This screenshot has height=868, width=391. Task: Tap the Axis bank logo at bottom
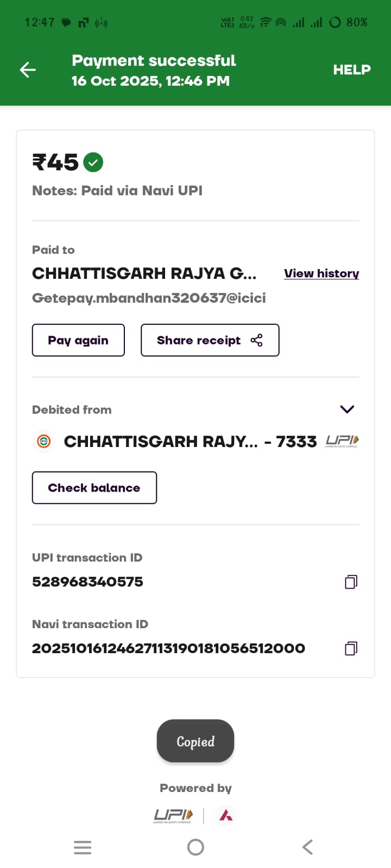[x=226, y=815]
